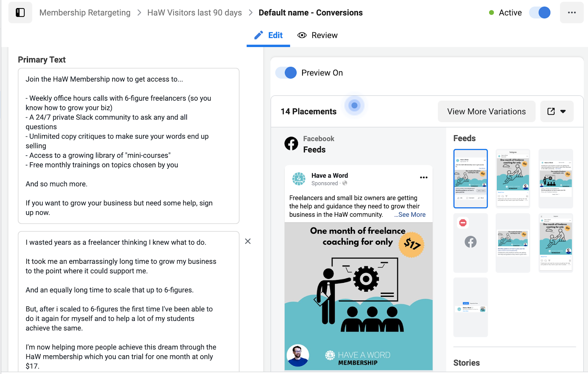Click the Feeds section heading above thumbnails

point(465,138)
